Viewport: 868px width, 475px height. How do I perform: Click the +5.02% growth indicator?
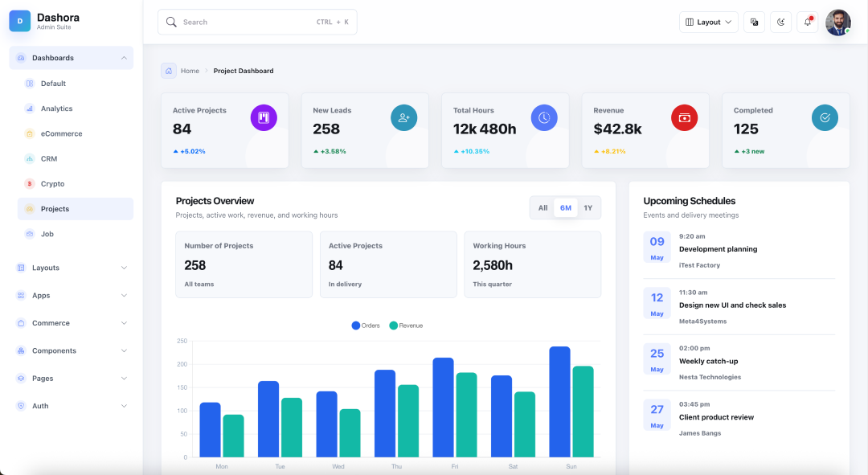click(x=190, y=151)
